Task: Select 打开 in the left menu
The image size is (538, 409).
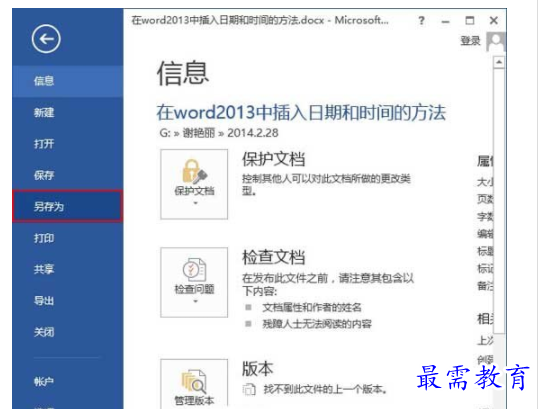Action: [68, 144]
